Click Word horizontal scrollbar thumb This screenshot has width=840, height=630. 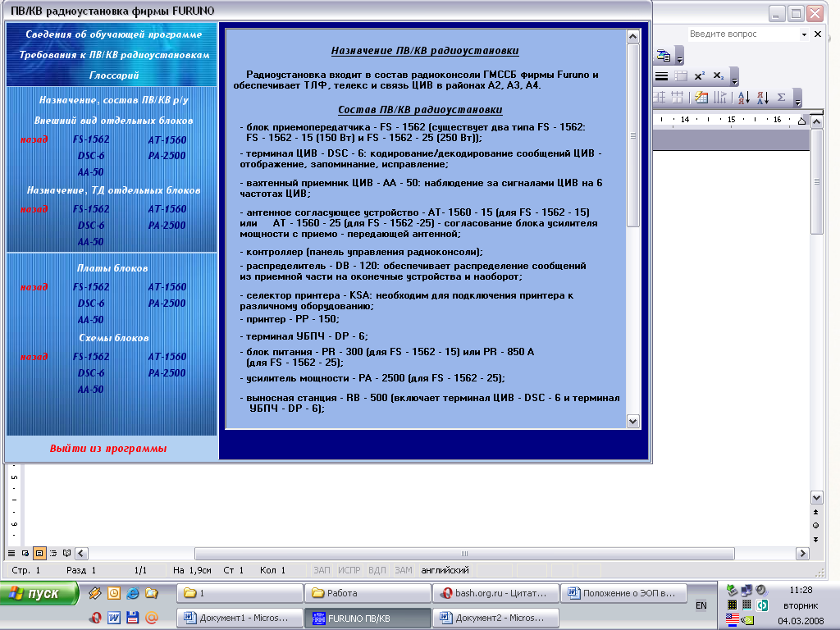pos(464,554)
